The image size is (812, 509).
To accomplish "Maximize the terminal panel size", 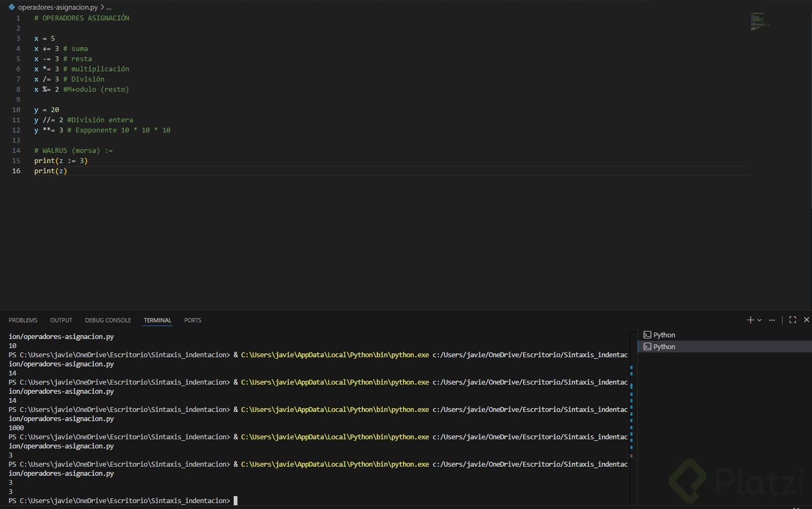I will pos(793,320).
